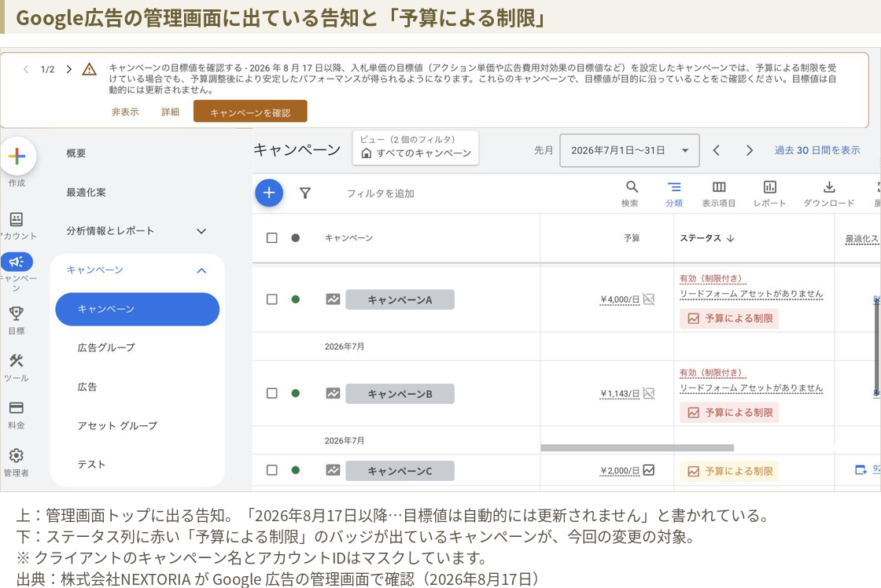881x588 pixels.
Task: Open the レポート chart icon
Action: [770, 187]
